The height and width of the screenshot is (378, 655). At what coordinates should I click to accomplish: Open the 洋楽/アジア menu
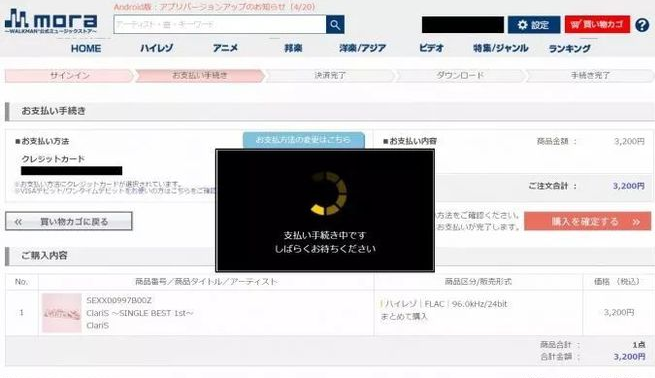(x=363, y=48)
